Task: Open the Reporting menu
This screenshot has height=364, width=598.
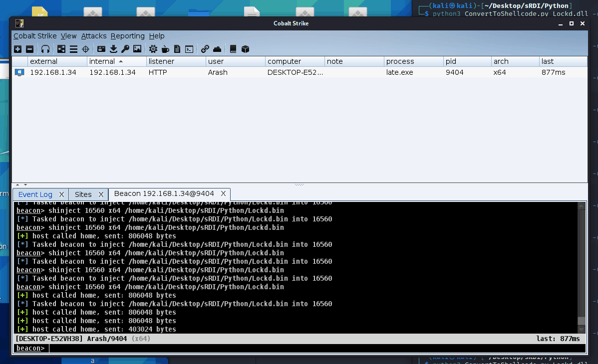Action: tap(128, 36)
